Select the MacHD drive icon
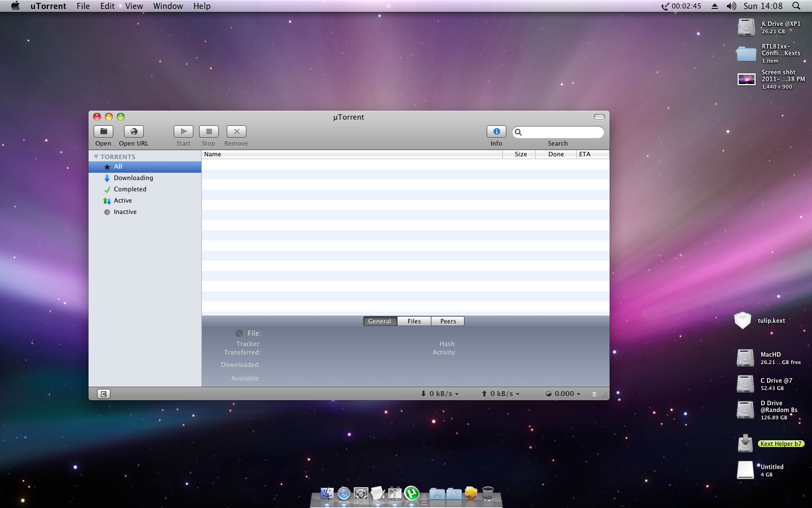The width and height of the screenshot is (812, 508). coord(745,358)
